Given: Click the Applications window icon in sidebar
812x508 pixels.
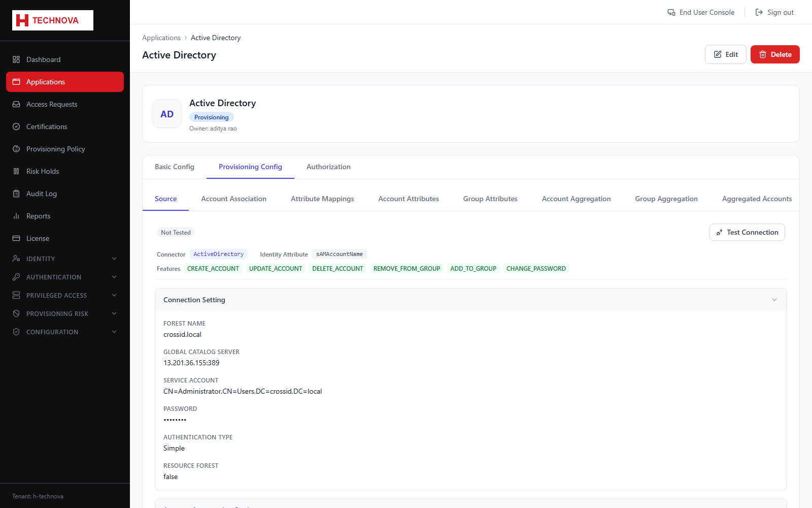Looking at the screenshot, I should coord(16,82).
